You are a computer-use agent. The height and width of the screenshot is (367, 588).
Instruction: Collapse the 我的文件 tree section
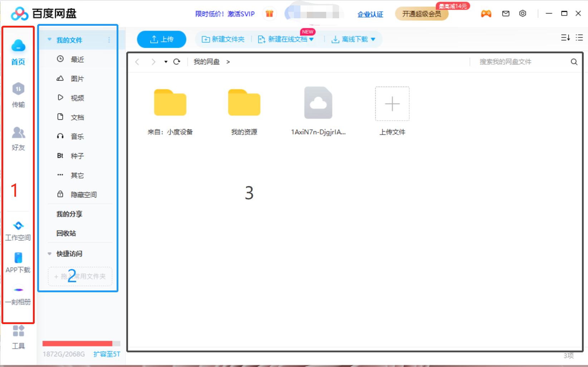coord(49,39)
